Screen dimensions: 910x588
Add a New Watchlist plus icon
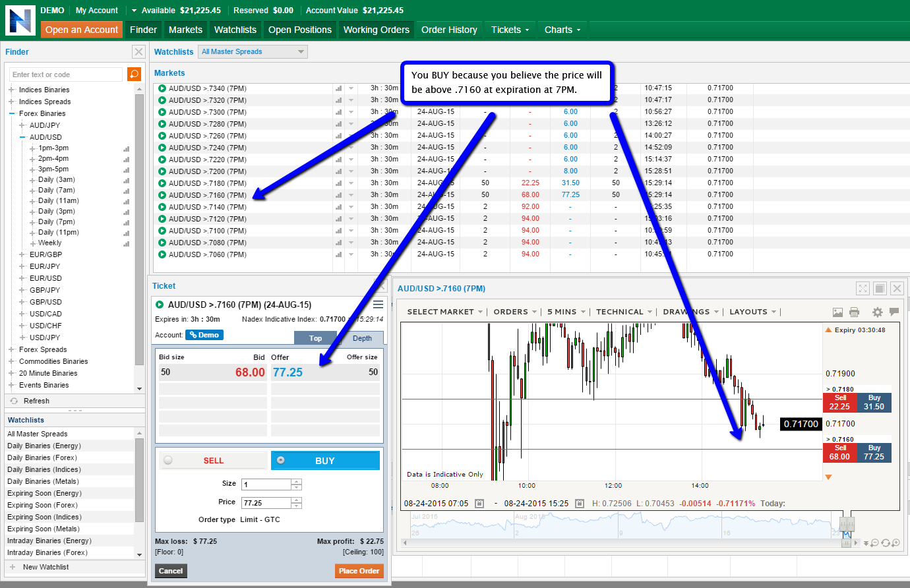point(13,567)
